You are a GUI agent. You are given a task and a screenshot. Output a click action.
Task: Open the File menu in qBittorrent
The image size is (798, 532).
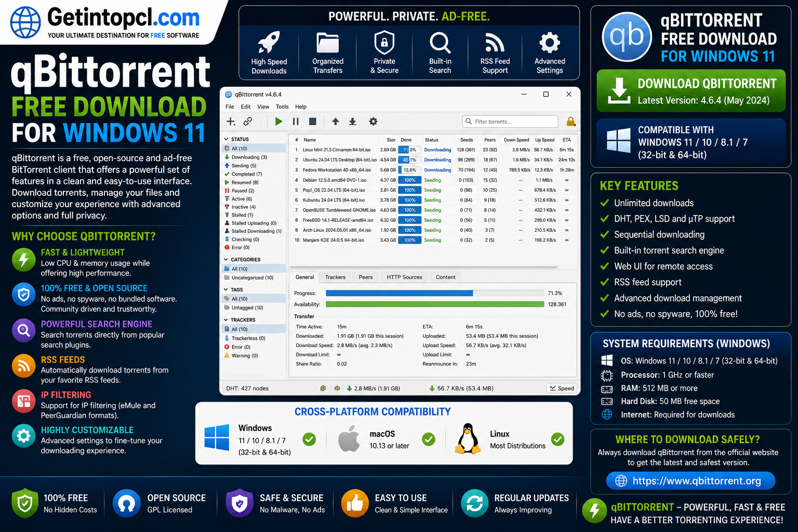click(x=230, y=107)
